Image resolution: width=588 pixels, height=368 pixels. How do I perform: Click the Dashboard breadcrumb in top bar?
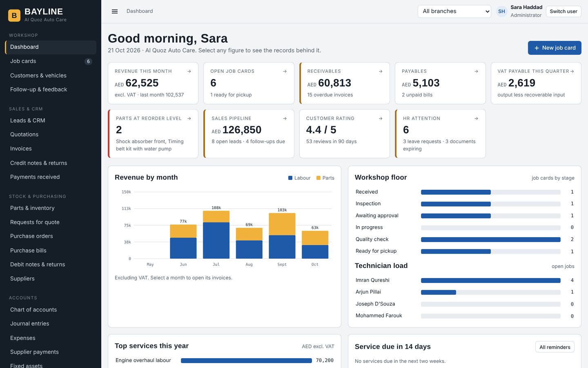(x=140, y=11)
